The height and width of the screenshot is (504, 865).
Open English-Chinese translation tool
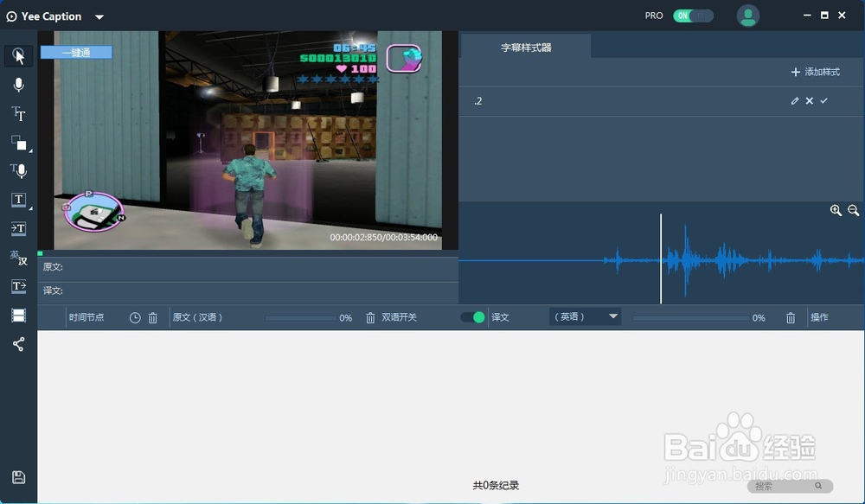[18, 258]
